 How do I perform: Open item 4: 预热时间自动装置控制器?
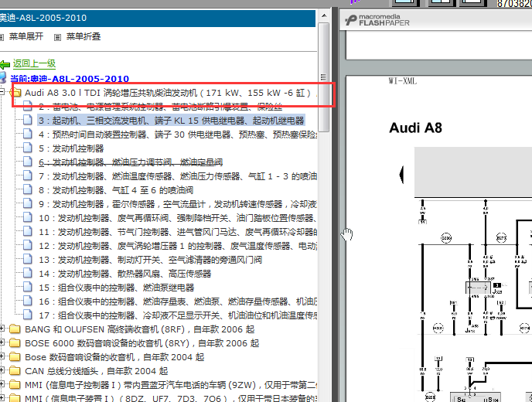(x=178, y=135)
